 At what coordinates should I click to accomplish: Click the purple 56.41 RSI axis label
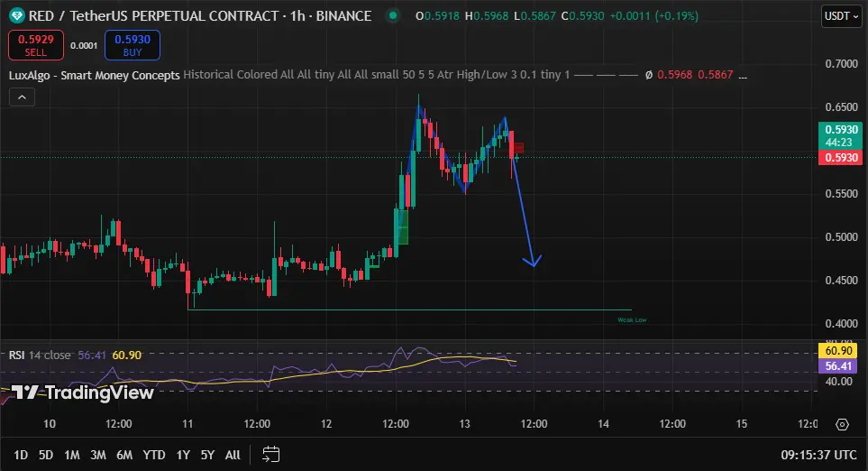(837, 365)
